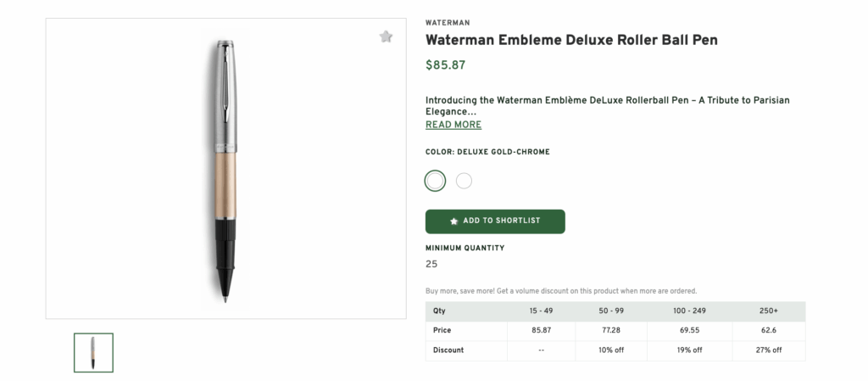Select the 250+ quantity tier

tap(770, 311)
